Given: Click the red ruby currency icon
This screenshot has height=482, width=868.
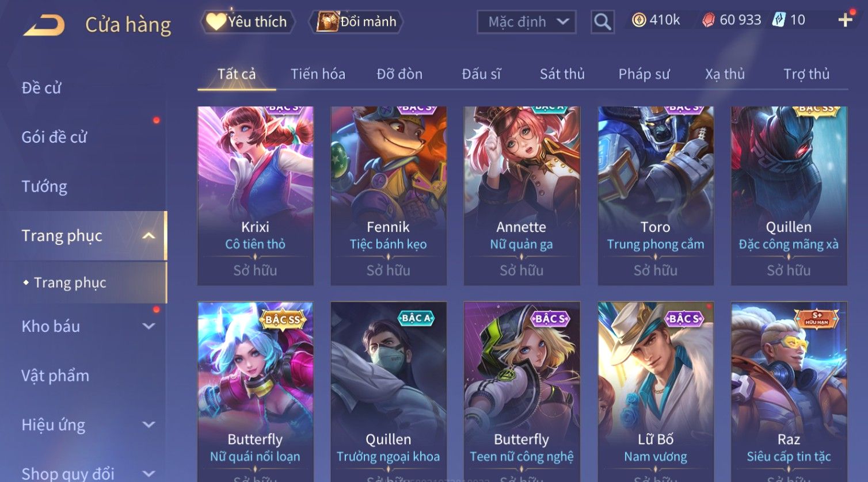Looking at the screenshot, I should [709, 20].
